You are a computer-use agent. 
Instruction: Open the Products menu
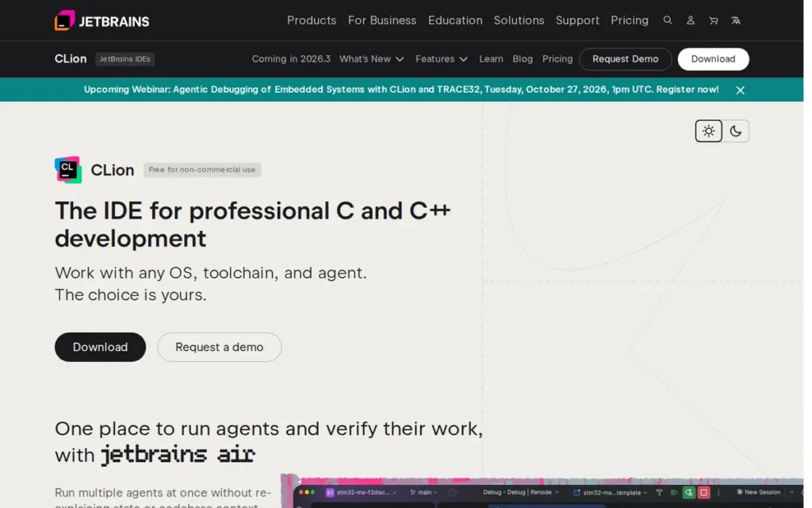pos(311,20)
